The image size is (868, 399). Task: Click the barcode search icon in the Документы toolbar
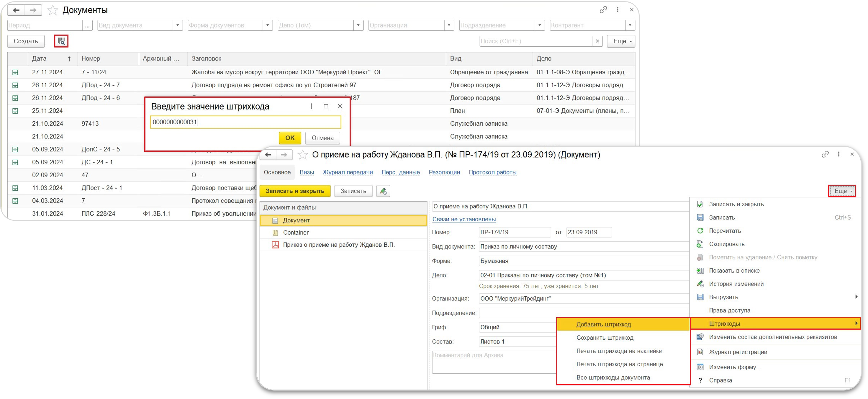61,41
